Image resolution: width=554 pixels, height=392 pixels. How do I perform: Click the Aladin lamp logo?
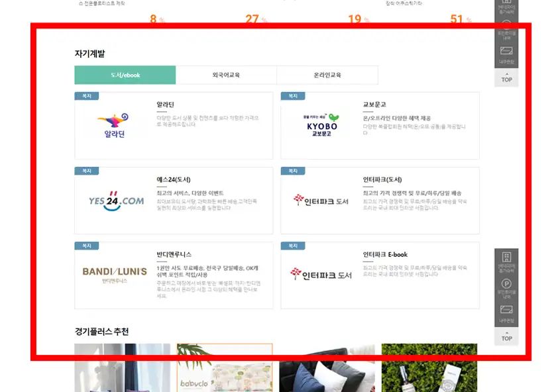(114, 125)
